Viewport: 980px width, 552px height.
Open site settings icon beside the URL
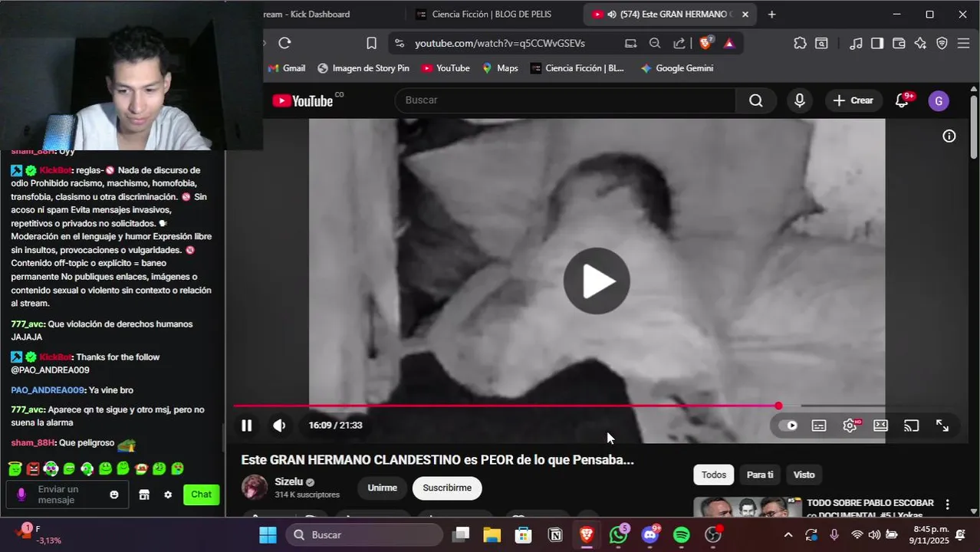coord(399,43)
